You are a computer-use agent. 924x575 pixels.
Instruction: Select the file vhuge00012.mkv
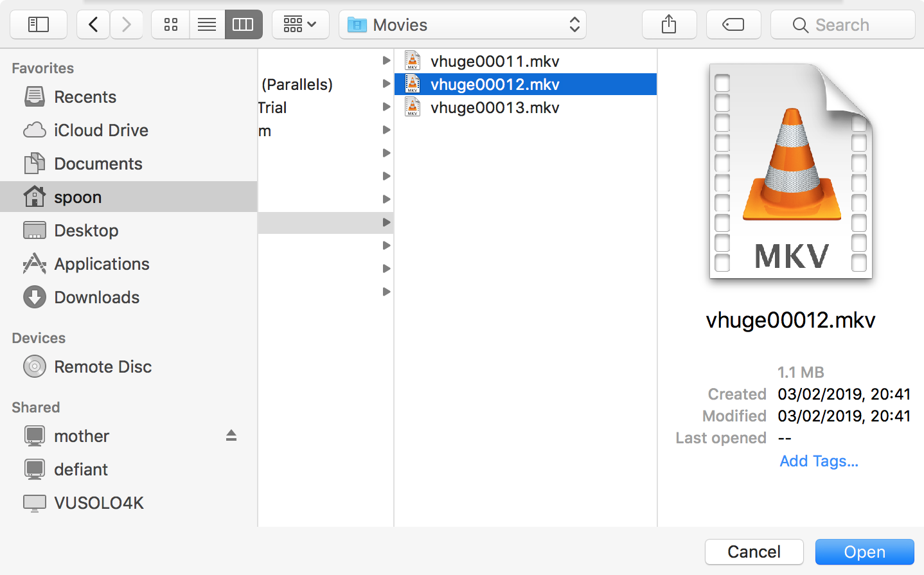(526, 84)
